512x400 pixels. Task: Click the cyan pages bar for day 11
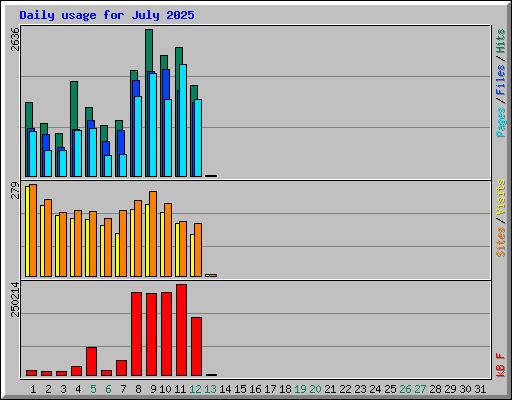coord(183,120)
